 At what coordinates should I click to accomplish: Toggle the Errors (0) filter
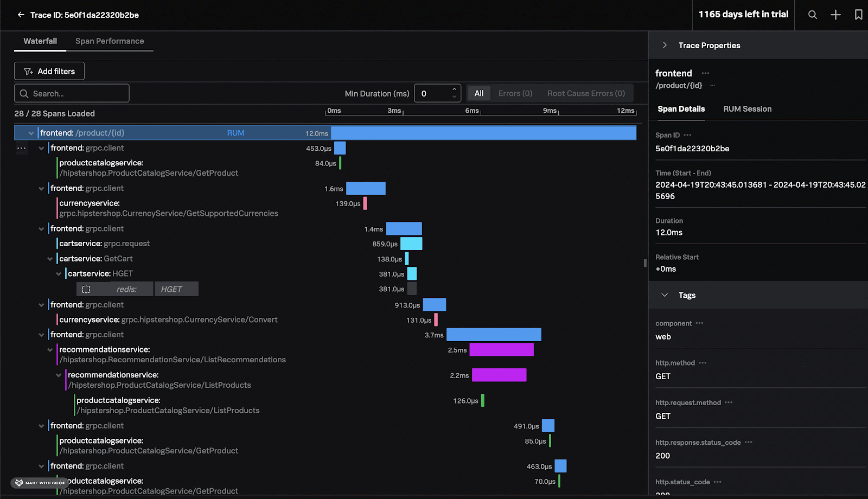coord(514,93)
